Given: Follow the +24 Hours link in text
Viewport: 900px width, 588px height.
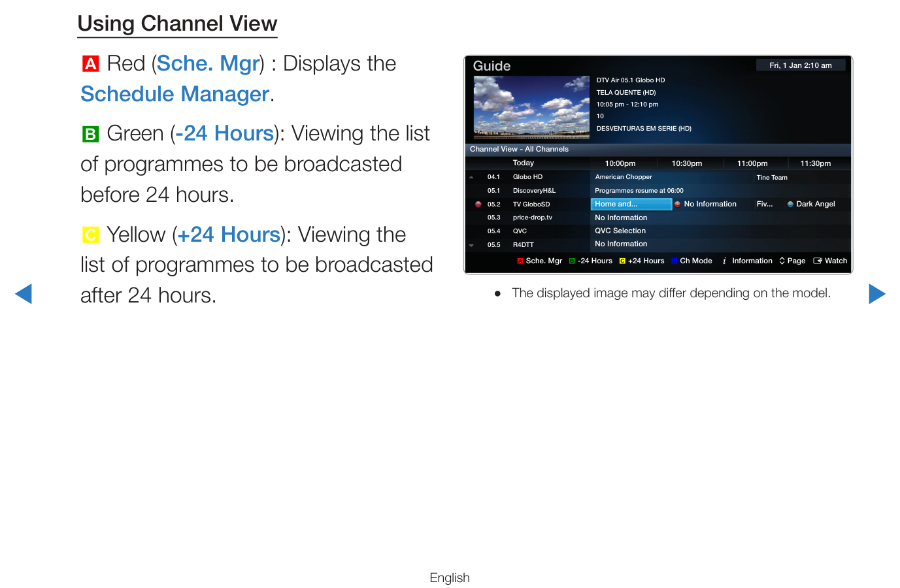Looking at the screenshot, I should click(229, 235).
